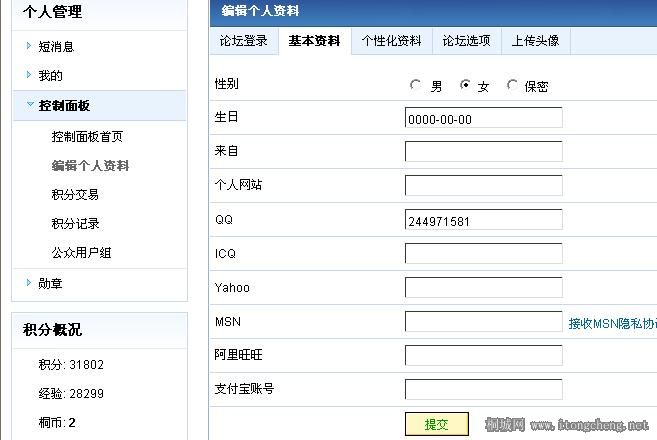This screenshot has height=440, width=657.
Task: Expand the 我的 sidebar section
Action: click(50, 75)
